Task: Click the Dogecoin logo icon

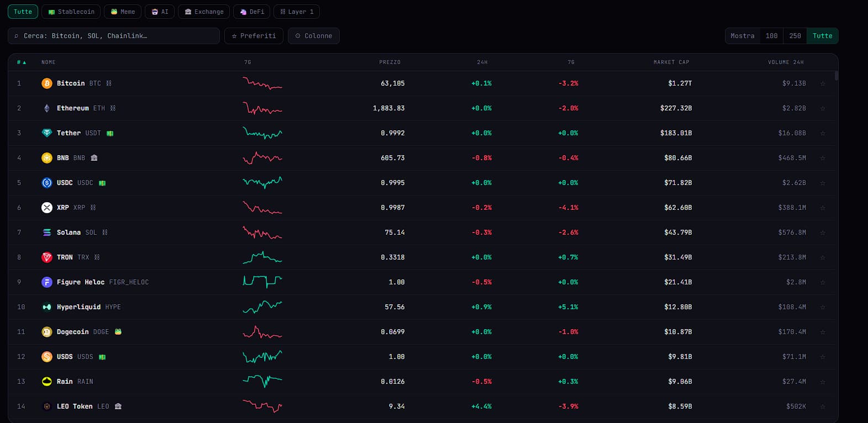Action: point(47,332)
